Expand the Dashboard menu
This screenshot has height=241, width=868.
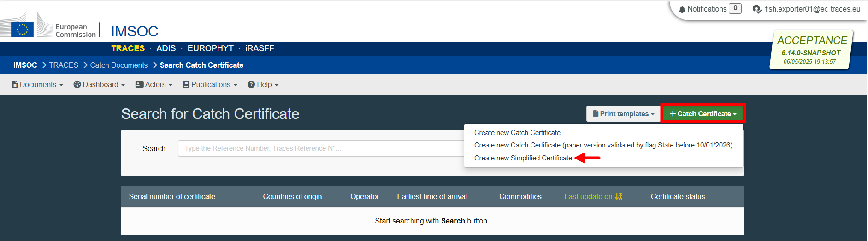pos(99,85)
